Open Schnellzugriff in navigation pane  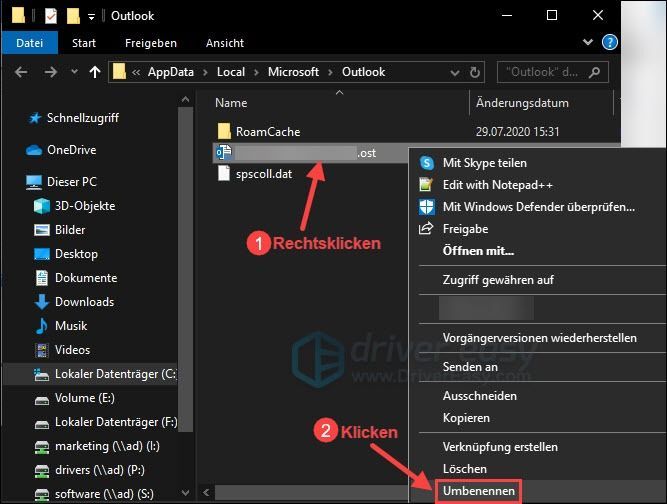click(x=83, y=118)
